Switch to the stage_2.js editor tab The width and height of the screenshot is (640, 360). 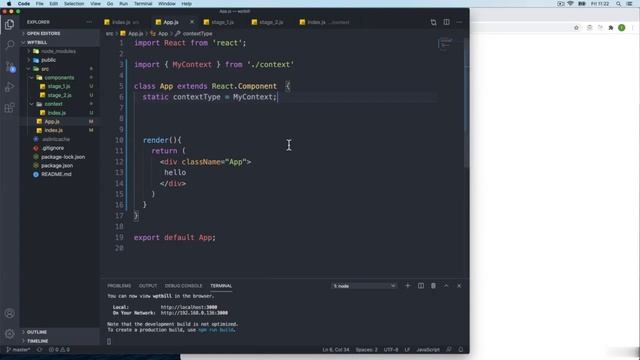tap(270, 22)
